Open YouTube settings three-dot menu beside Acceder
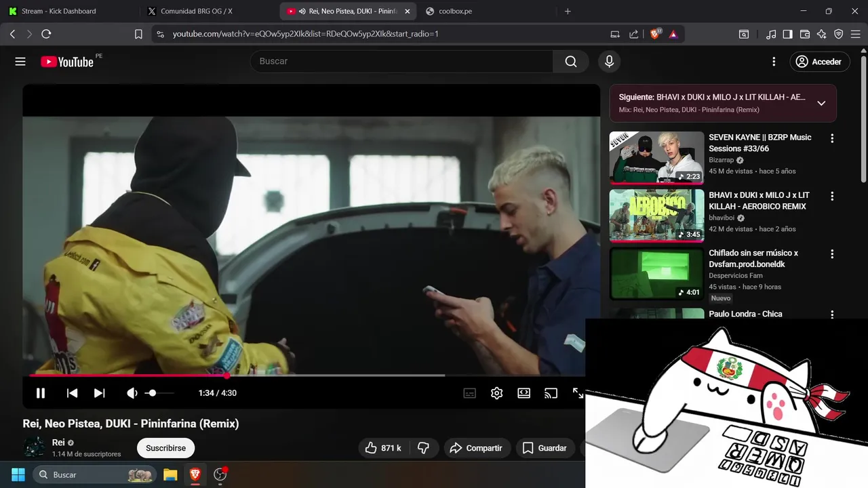 774,62
